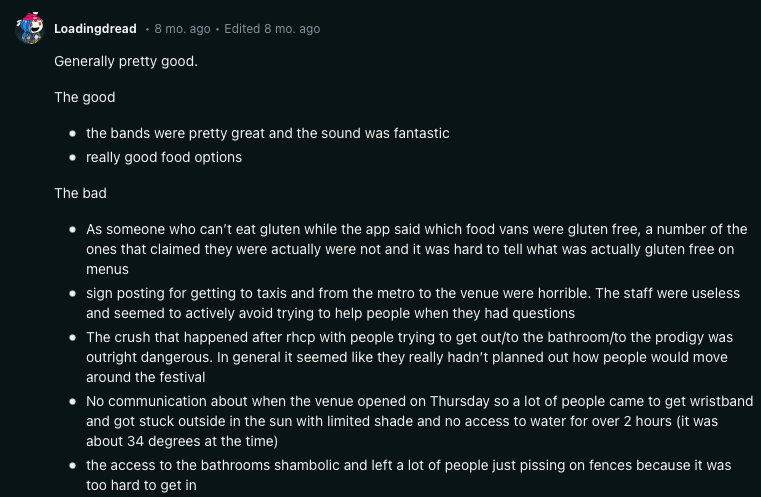Click the "The bad" heading text
Image resolution: width=761 pixels, height=497 pixels.
tap(80, 193)
